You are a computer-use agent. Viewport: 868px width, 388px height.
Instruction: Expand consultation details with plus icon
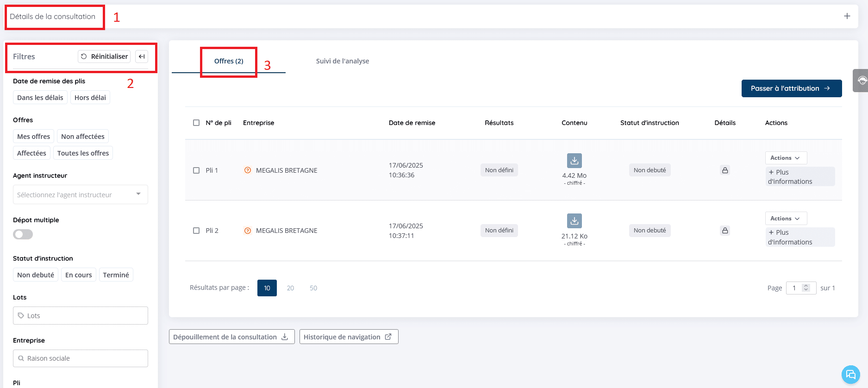847,16
